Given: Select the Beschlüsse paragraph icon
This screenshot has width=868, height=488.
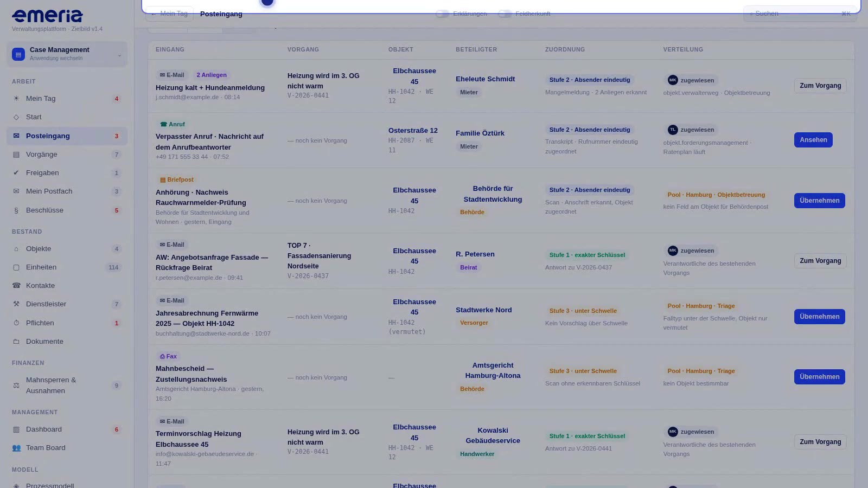Looking at the screenshot, I should click(16, 210).
